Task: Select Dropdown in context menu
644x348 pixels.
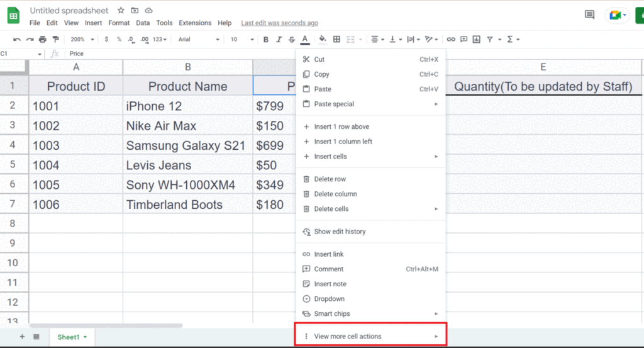Action: click(x=370, y=299)
